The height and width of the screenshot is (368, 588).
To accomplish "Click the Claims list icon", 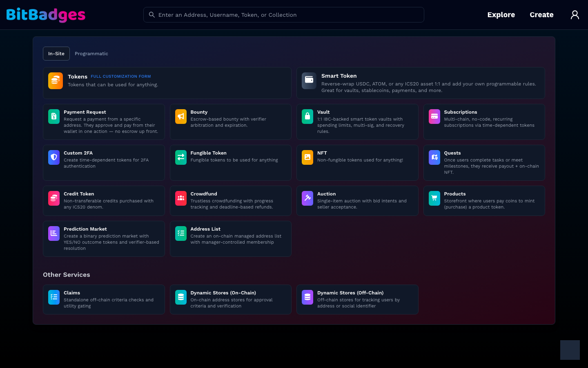I will 54,297.
